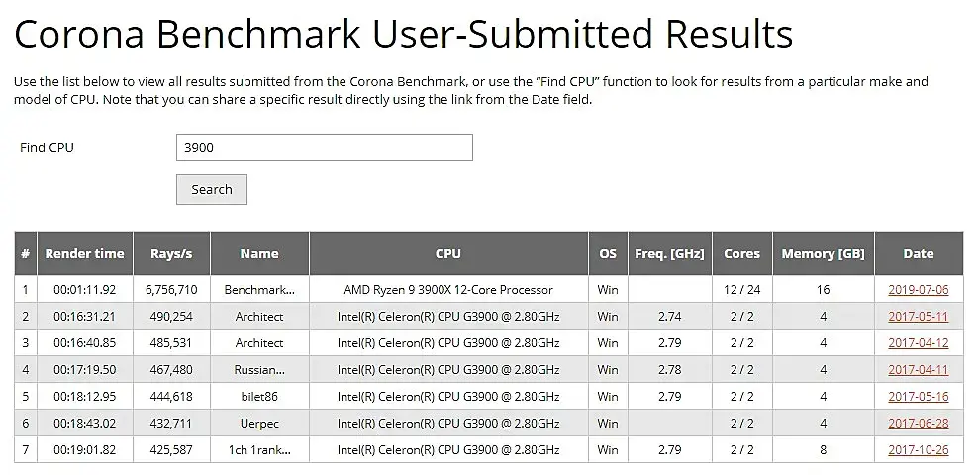Click the bilet86 name cell
This screenshot has height=476, width=980.
click(x=259, y=397)
